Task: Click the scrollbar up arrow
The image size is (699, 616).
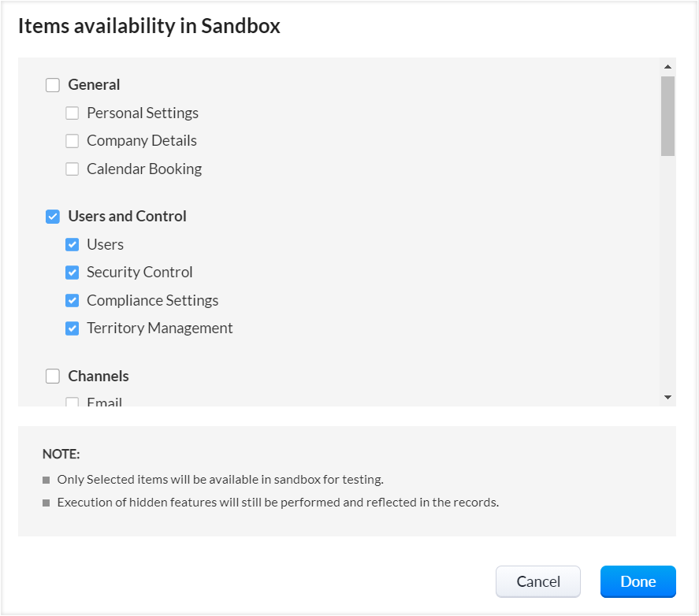Action: pyautogui.click(x=667, y=67)
